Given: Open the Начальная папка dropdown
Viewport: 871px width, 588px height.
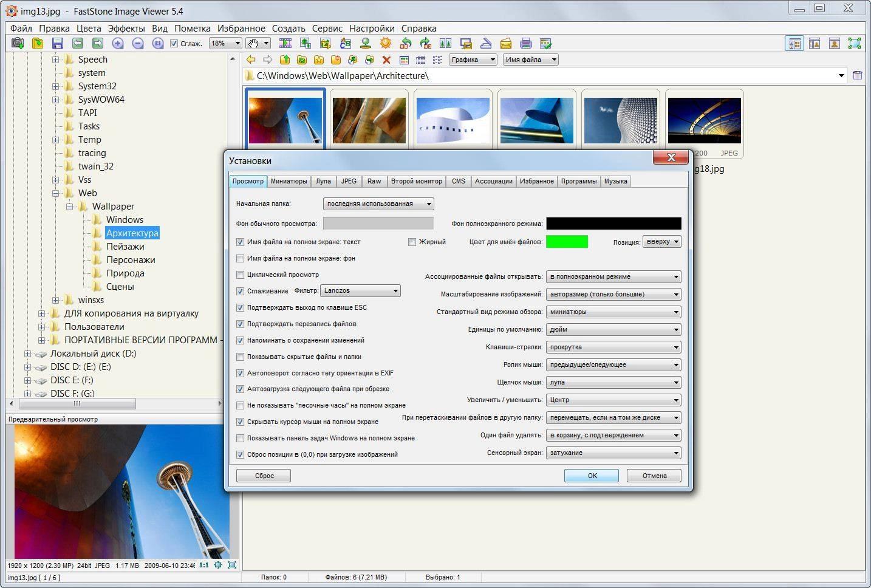Looking at the screenshot, I should click(378, 204).
